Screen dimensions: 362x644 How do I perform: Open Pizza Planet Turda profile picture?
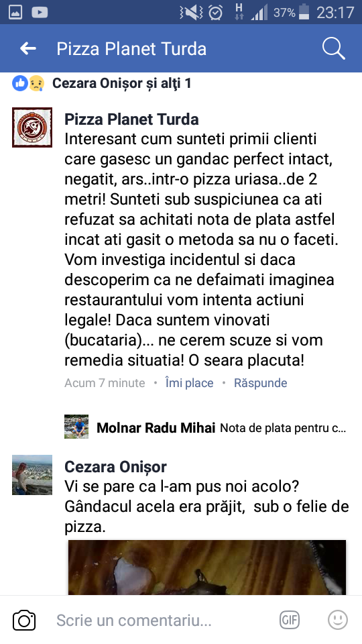click(x=32, y=127)
